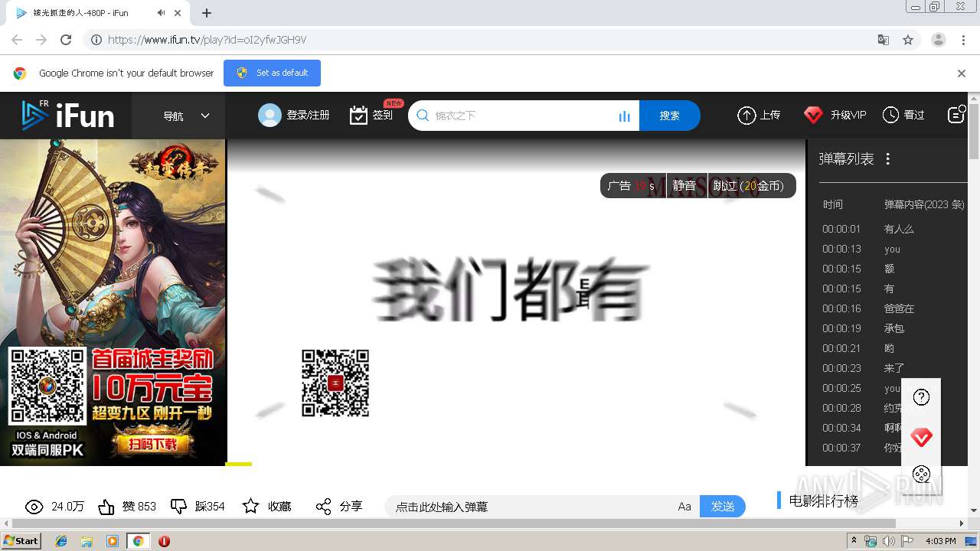
Task: Click the thumbs down 踩 icon
Action: tap(178, 507)
